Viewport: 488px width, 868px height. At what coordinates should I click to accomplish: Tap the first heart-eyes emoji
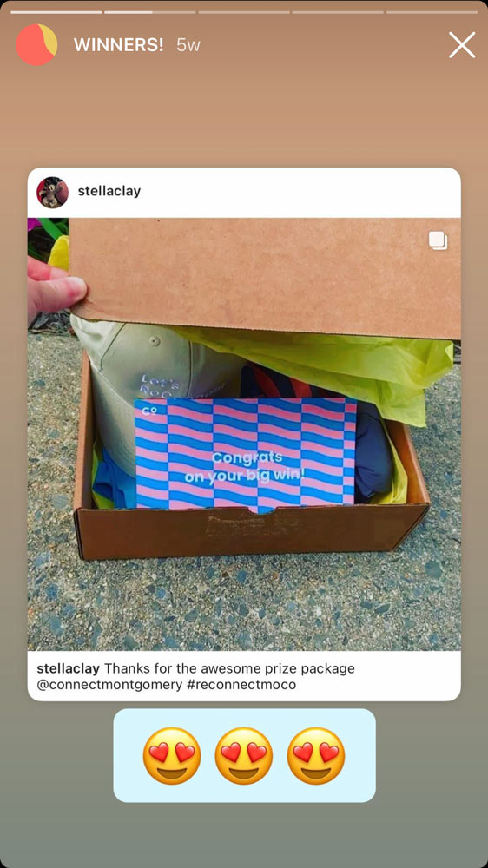point(172,756)
